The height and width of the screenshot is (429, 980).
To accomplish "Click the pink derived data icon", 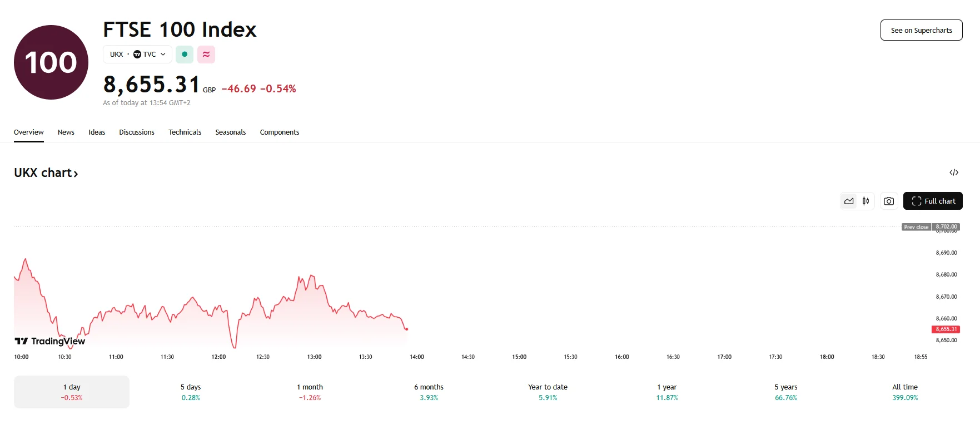I will (x=206, y=55).
